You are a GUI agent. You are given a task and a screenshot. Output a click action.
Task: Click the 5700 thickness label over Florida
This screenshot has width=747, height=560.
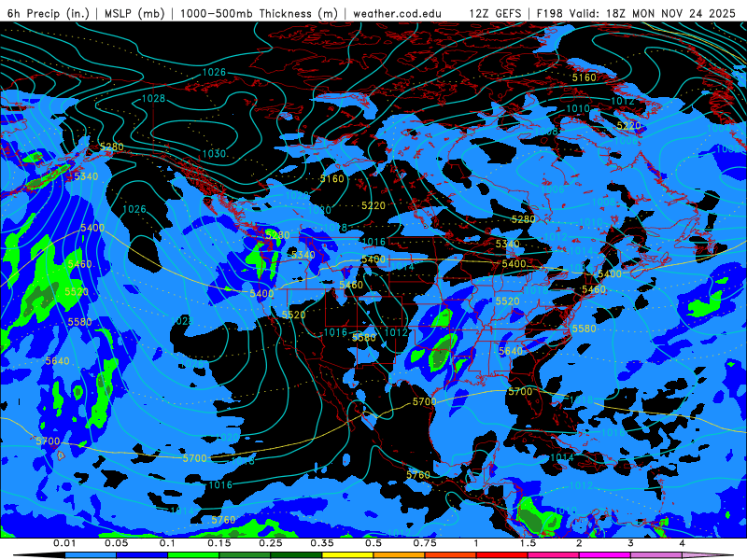click(520, 391)
